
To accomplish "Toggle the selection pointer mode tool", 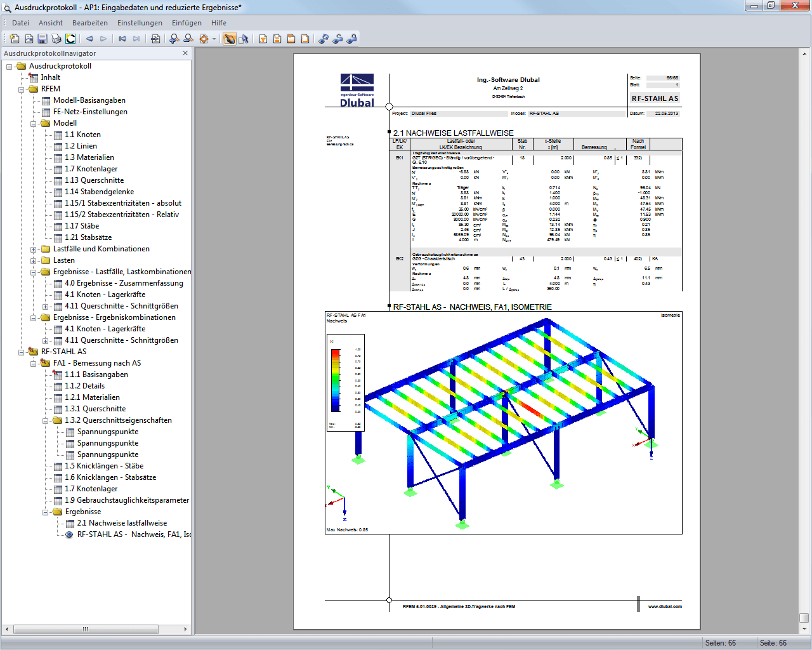I will pos(244,39).
